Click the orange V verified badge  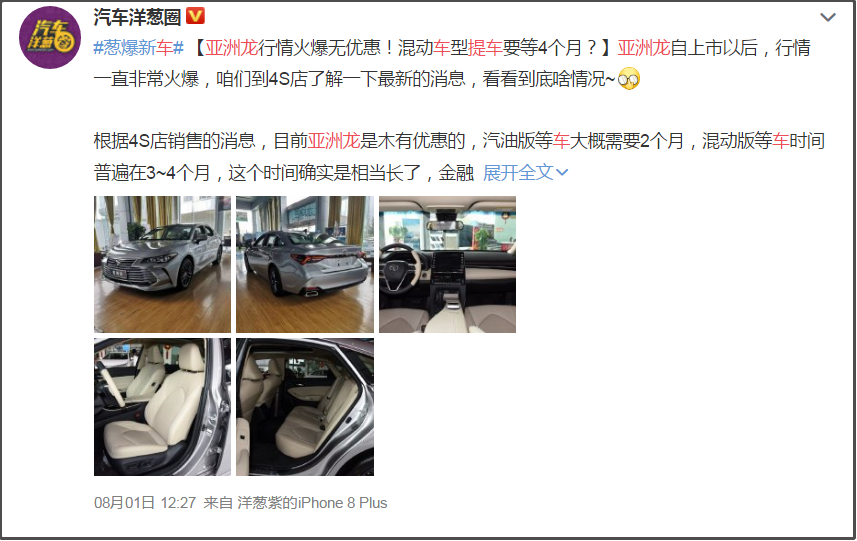tap(195, 16)
